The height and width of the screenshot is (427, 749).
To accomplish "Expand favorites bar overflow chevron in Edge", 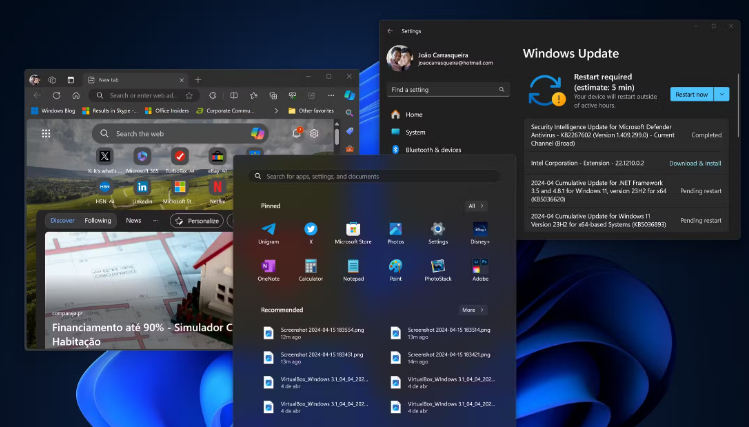I will [276, 111].
